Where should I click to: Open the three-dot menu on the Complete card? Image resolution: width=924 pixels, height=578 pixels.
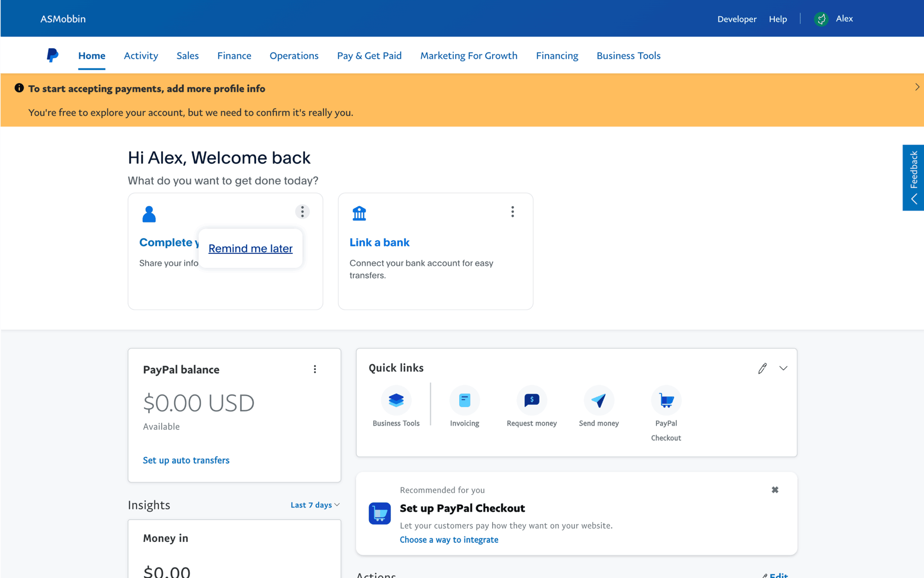point(302,211)
